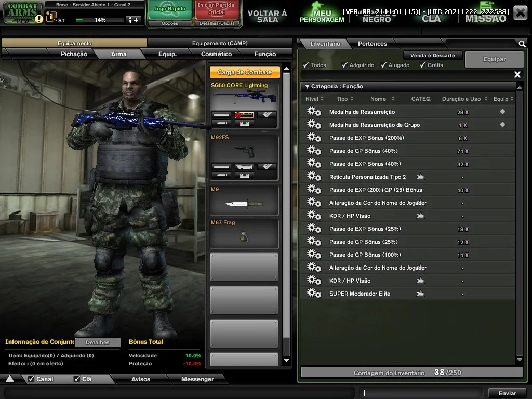Click the Enviar chat button
The height and width of the screenshot is (399, 532).
(507, 393)
